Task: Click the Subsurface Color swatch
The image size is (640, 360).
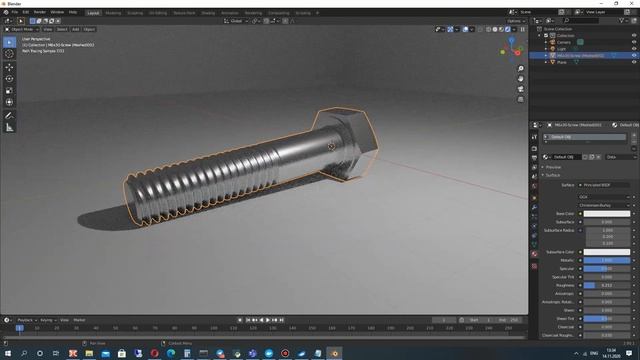Action: [607, 252]
